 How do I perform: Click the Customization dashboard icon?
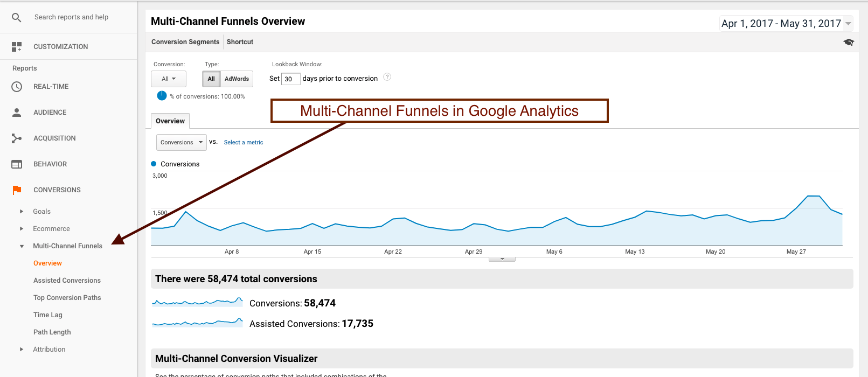pyautogui.click(x=17, y=47)
